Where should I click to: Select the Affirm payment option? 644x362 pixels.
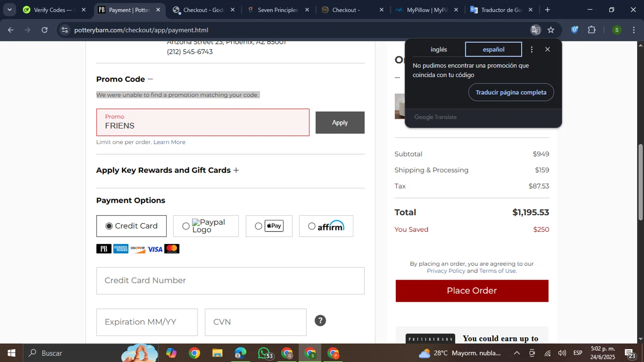click(x=326, y=226)
